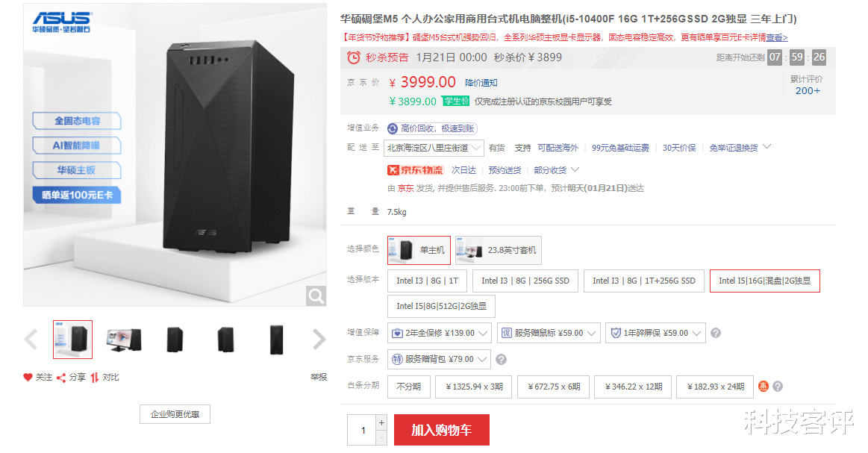Open the E卡 promotion 查看 link
Viewport: 868px width, 453px height.
point(777,37)
